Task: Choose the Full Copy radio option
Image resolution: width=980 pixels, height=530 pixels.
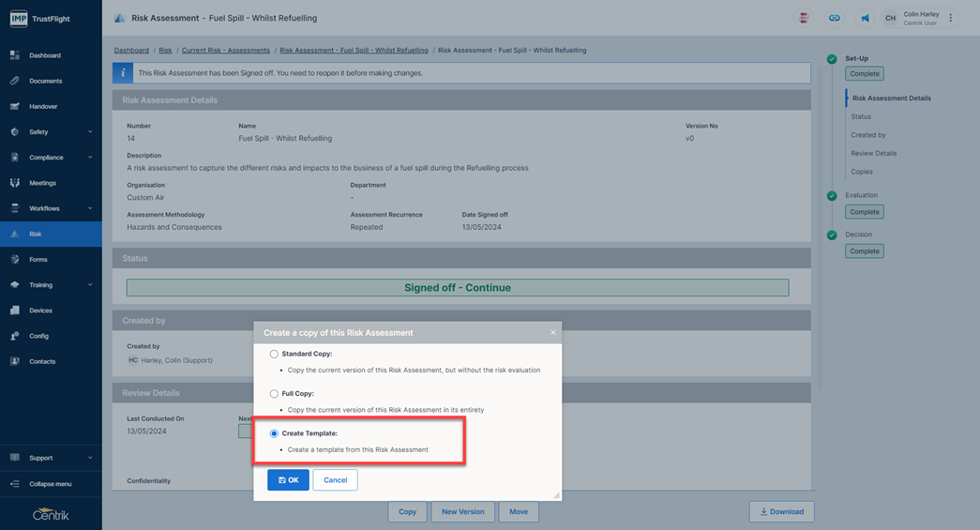Action: point(274,394)
